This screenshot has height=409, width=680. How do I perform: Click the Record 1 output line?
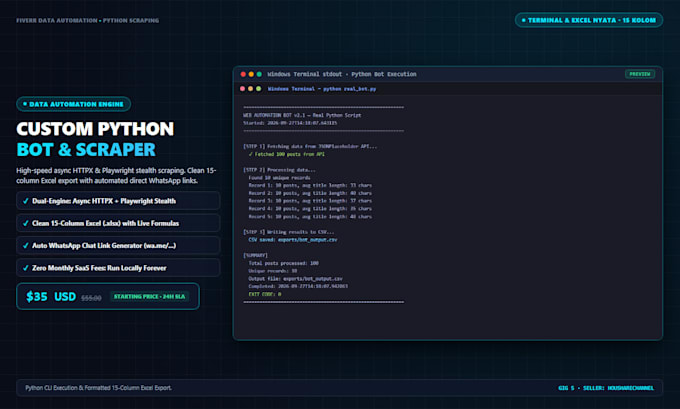310,186
